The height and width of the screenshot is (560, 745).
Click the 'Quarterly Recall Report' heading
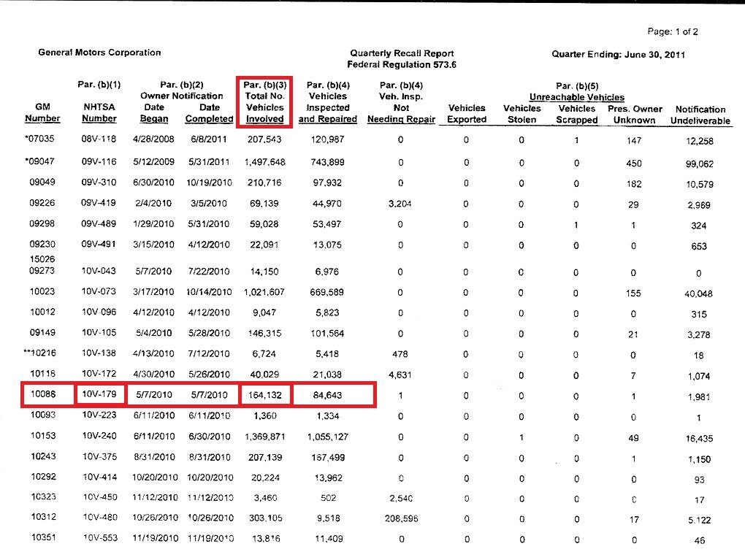click(402, 53)
